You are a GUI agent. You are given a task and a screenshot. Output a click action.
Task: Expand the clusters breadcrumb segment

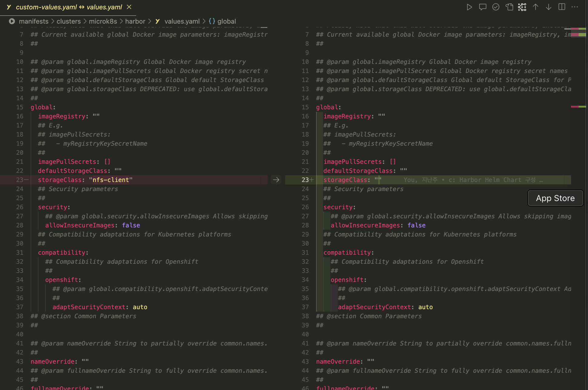(x=68, y=21)
